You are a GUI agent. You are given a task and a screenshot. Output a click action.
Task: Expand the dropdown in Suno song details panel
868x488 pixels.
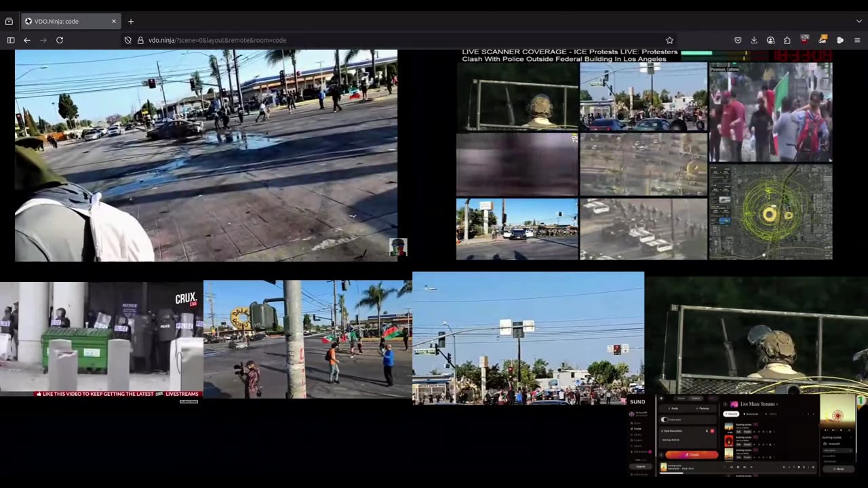[837, 450]
